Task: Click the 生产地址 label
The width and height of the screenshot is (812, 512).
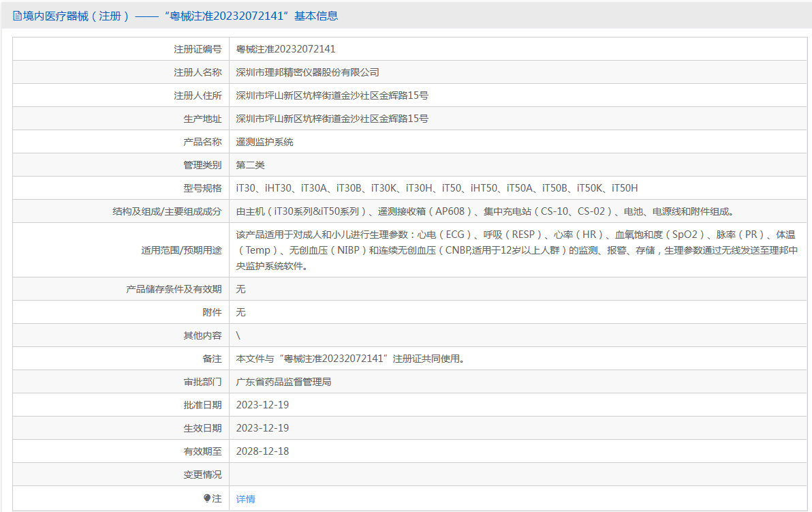Action: [202, 119]
